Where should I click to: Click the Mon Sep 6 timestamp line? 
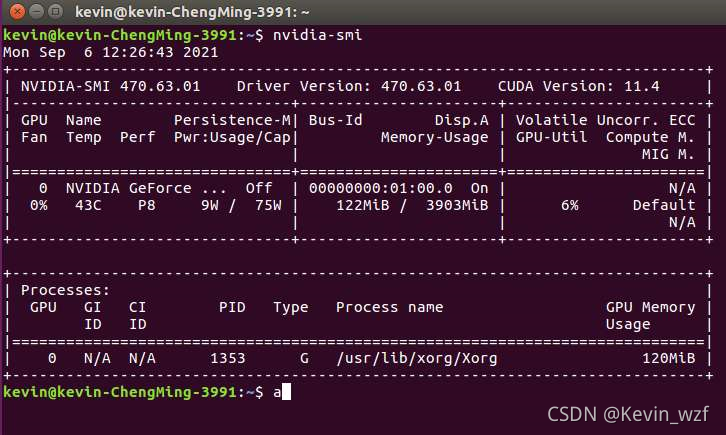click(x=111, y=52)
